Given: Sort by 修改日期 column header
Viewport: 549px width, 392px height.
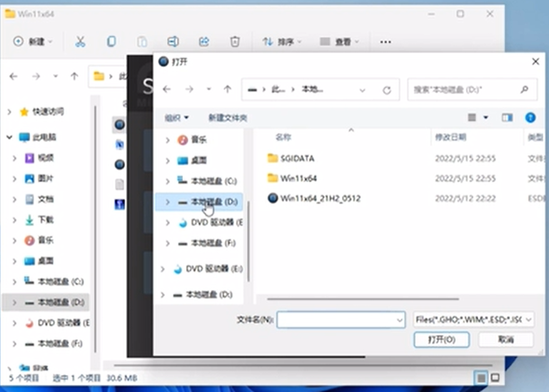Looking at the screenshot, I should [450, 137].
